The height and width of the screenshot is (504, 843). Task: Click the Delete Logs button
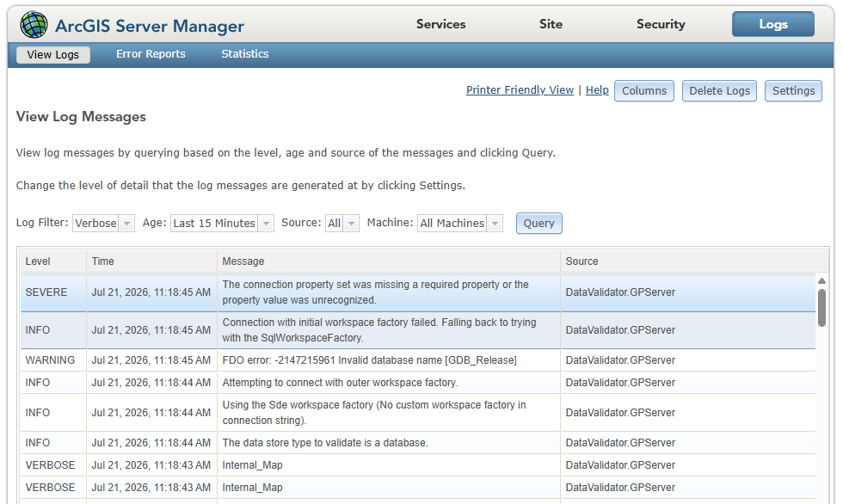click(719, 91)
